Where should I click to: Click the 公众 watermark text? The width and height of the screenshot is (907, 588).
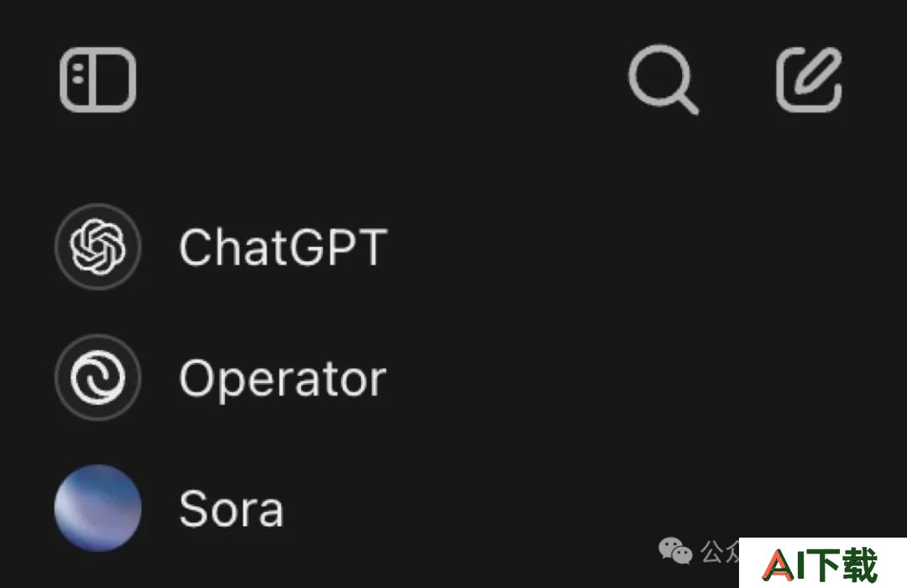(x=720, y=552)
